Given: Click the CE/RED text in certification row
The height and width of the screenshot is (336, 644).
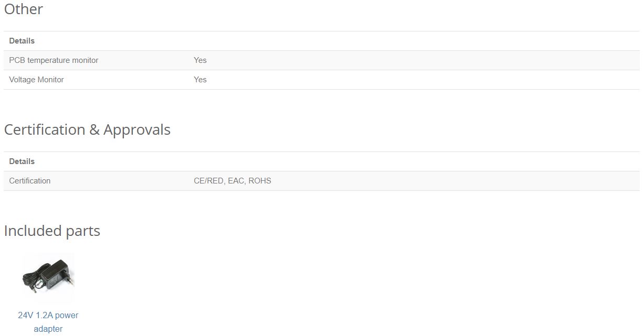Looking at the screenshot, I should pyautogui.click(x=208, y=181).
